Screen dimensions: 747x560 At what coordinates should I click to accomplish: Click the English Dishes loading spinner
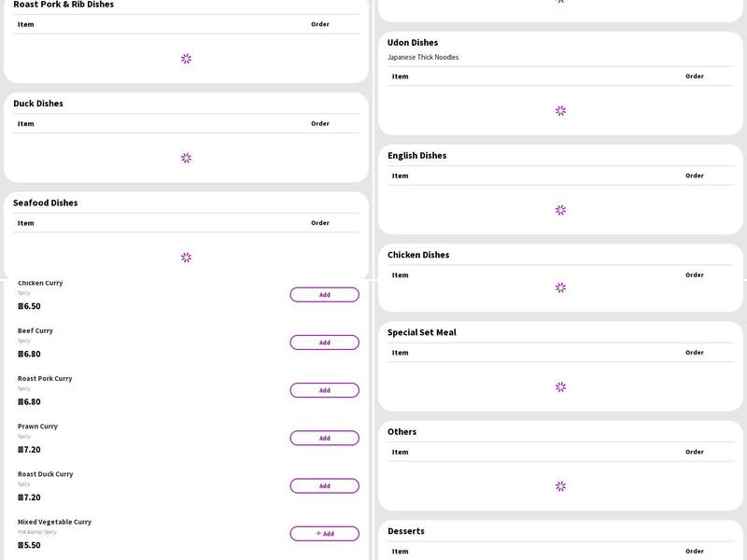point(560,210)
